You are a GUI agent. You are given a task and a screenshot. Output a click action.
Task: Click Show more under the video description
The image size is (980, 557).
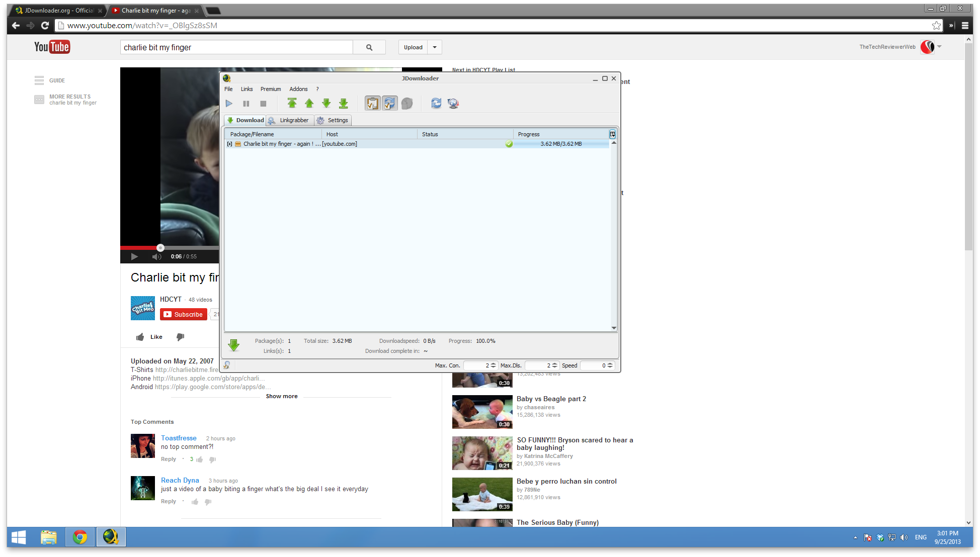(x=281, y=396)
